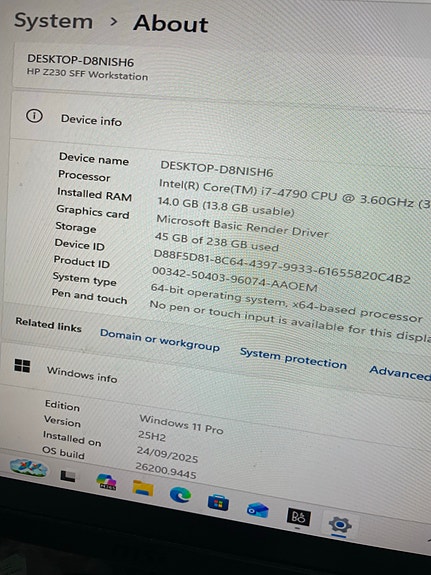
Task: Click the Installed on label
Action: 72,439
